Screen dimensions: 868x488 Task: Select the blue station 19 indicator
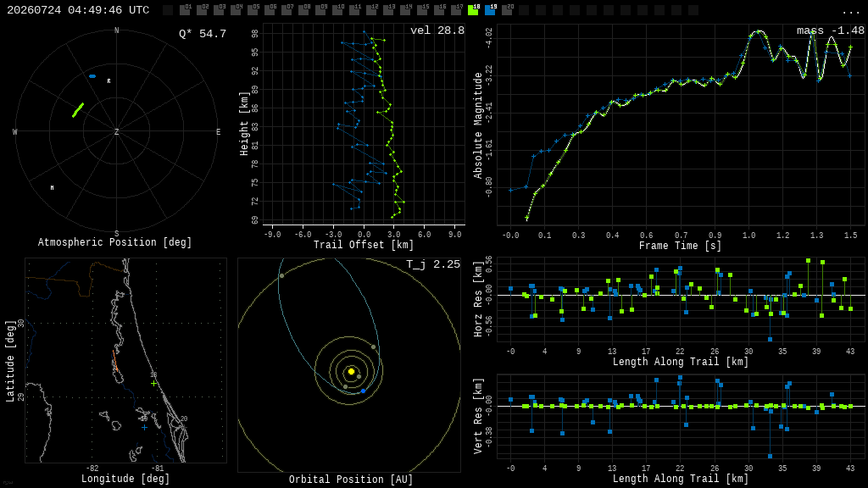490,10
